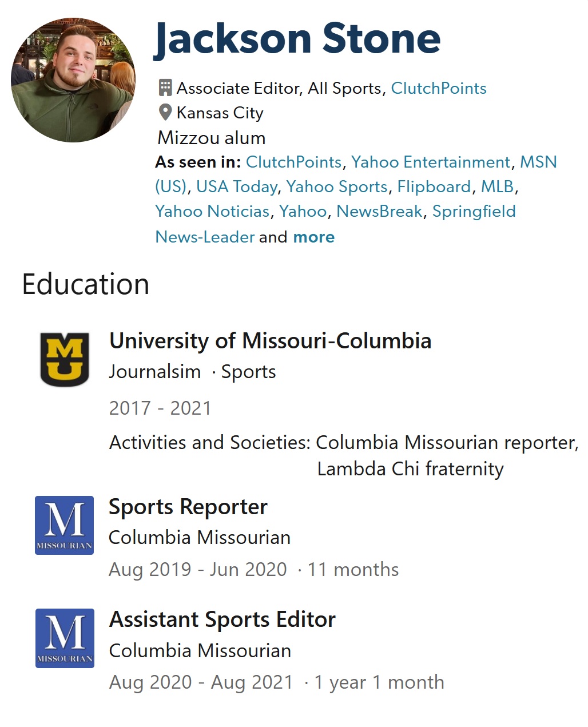Screen dimensions: 588x727
Task: Click the location pin icon near Kansas City
Action: (165, 113)
